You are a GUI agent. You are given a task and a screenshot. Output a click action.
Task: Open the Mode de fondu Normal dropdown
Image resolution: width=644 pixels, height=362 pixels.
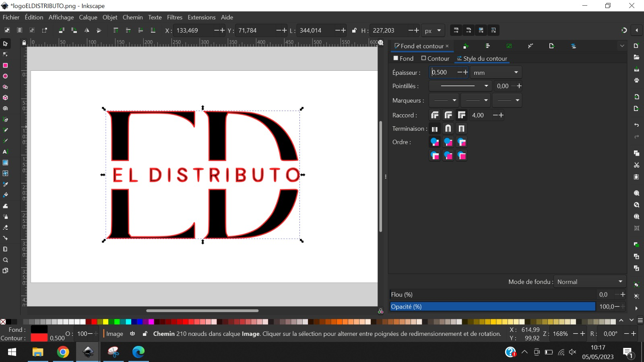(590, 282)
